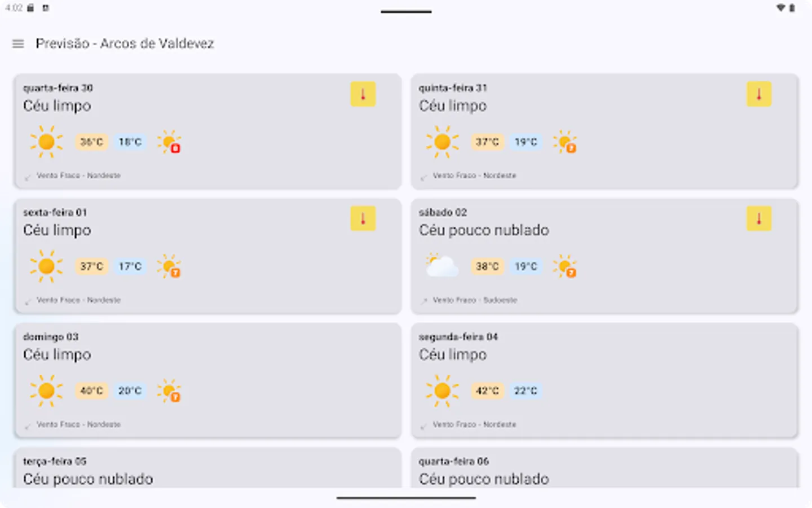This screenshot has width=812, height=508.
Task: Tap the Vento Fraco - Nordeste label on domingo 03
Action: [x=79, y=424]
